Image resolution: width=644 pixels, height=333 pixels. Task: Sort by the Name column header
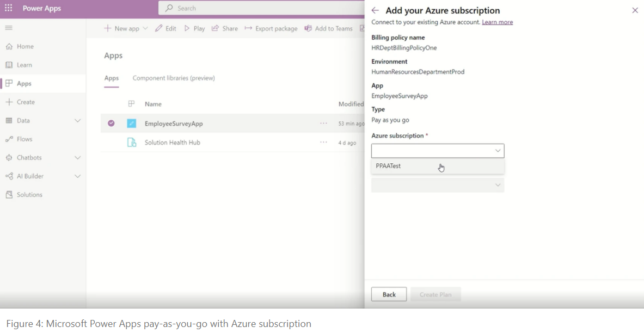pyautogui.click(x=153, y=104)
